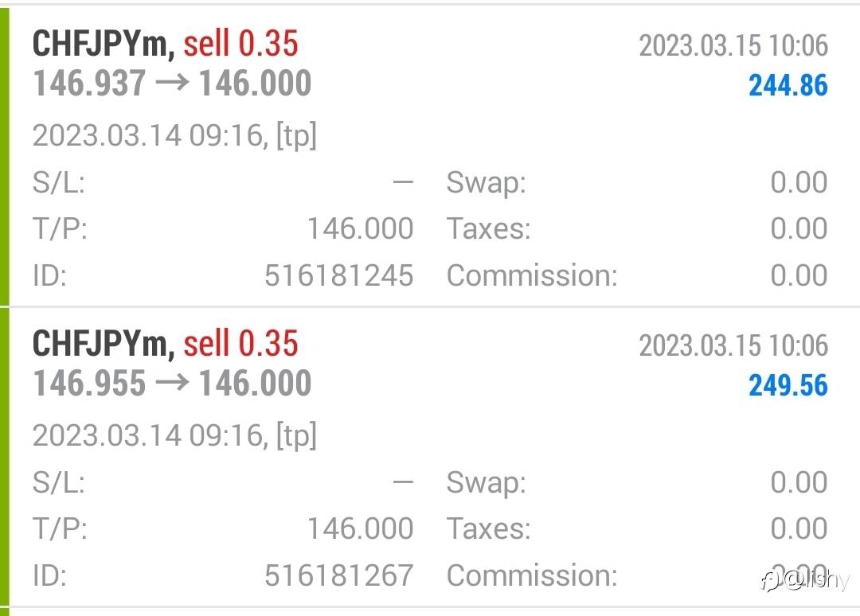
Task: Select the trade ID 516181267
Action: (x=338, y=575)
